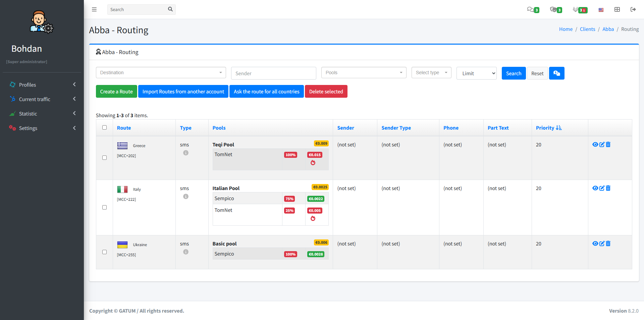This screenshot has width=644, height=320.
Task: Open the grid layout icon in header
Action: click(617, 9)
